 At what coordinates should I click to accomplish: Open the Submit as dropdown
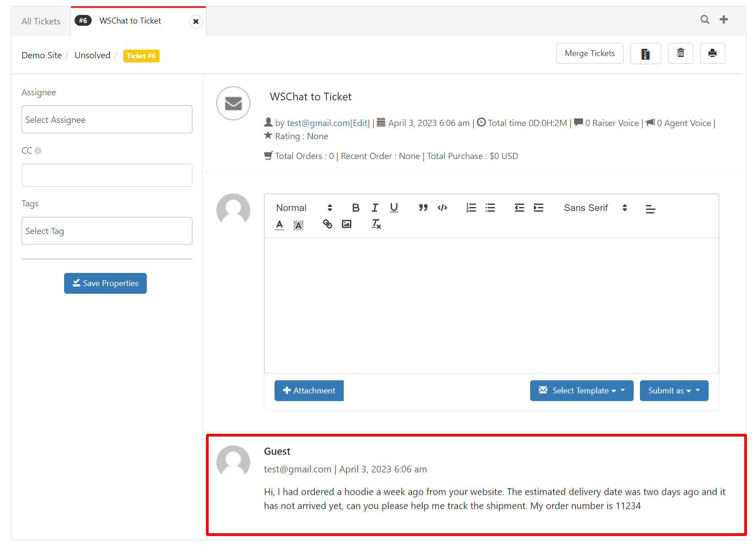click(x=674, y=390)
